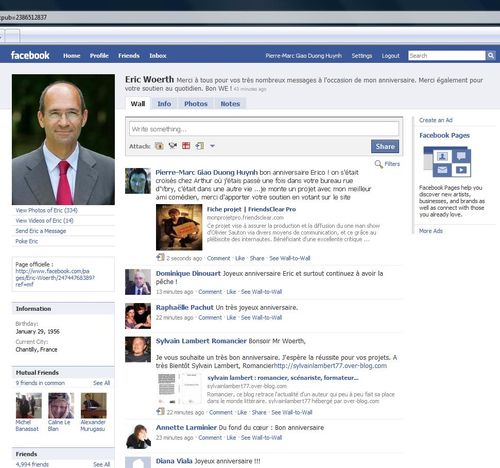Image resolution: width=500 pixels, height=468 pixels.
Task: Open Pierre-Marc Giao Duong Huynh top bar link
Action: [303, 56]
